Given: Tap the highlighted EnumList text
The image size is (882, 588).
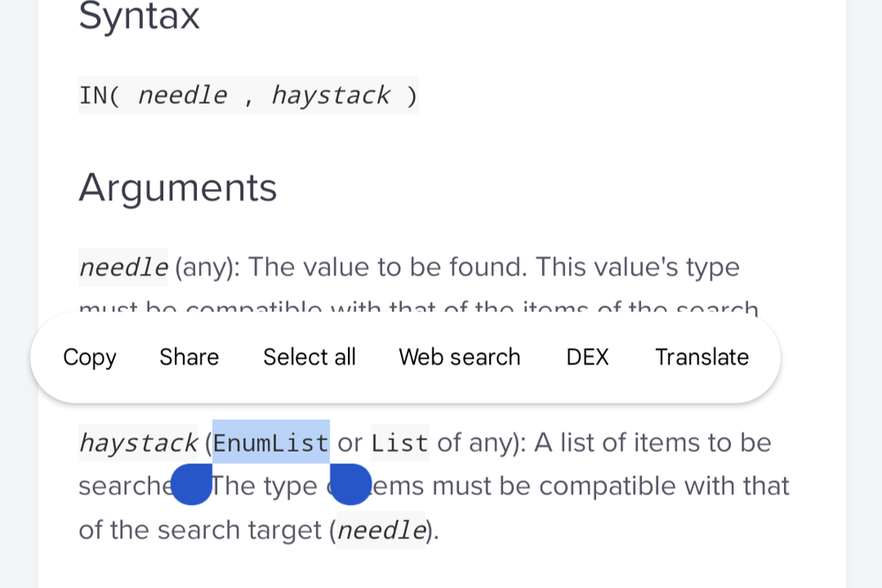Looking at the screenshot, I should tap(271, 442).
